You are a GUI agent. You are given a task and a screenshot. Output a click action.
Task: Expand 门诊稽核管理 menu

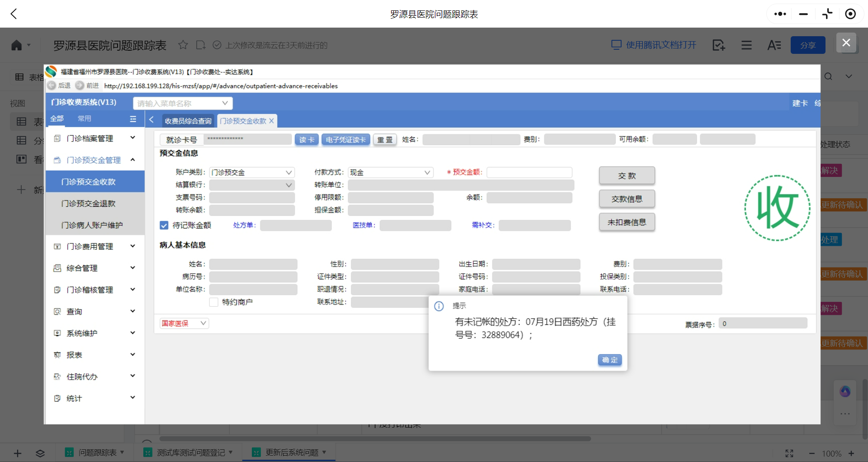pyautogui.click(x=95, y=290)
